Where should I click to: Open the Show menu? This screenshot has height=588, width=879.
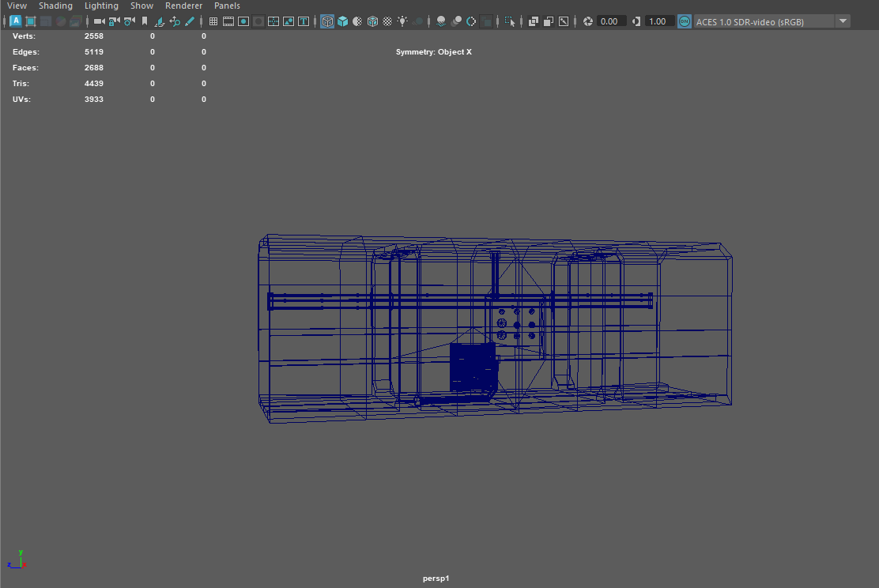tap(141, 6)
